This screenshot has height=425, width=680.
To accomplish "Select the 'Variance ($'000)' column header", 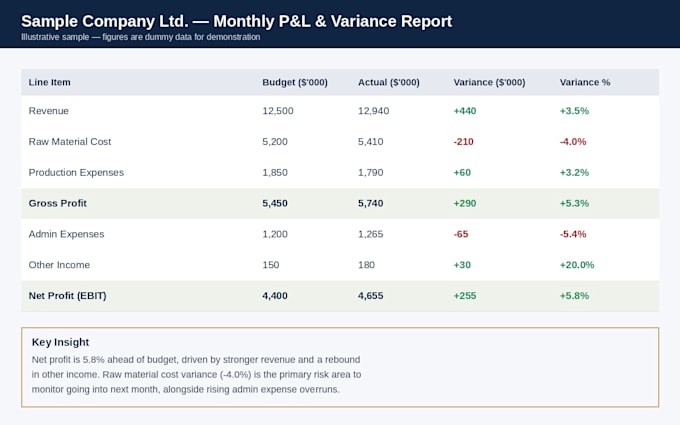I will (489, 82).
